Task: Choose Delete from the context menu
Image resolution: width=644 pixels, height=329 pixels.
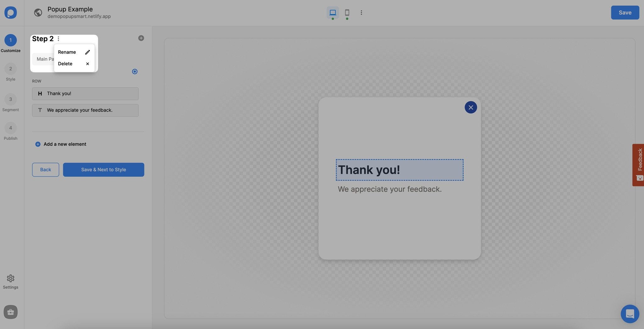Action: (65, 63)
